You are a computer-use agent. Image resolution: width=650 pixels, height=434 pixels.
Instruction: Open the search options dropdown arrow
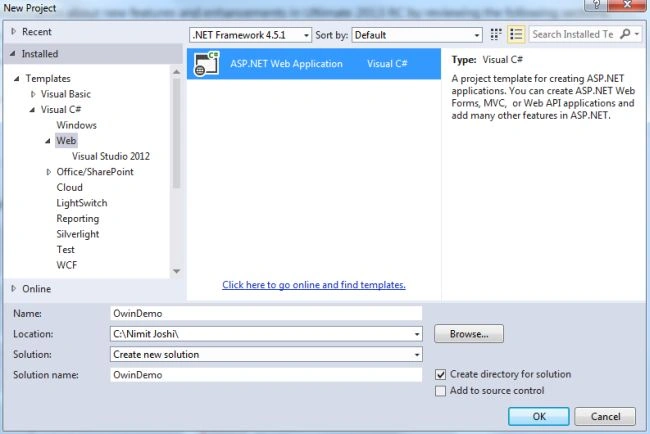click(637, 34)
